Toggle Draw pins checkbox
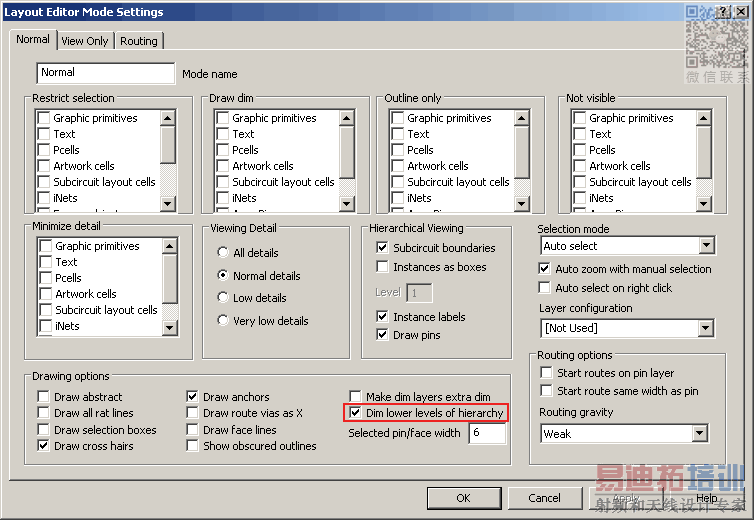The width and height of the screenshot is (754, 520). 382,334
